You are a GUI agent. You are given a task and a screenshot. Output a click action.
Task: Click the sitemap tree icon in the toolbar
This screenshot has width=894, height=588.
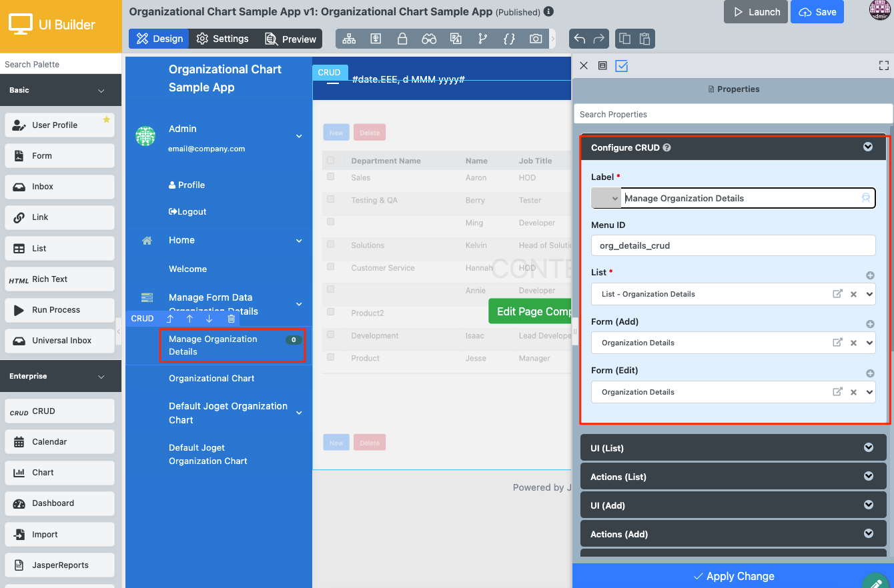pyautogui.click(x=349, y=39)
